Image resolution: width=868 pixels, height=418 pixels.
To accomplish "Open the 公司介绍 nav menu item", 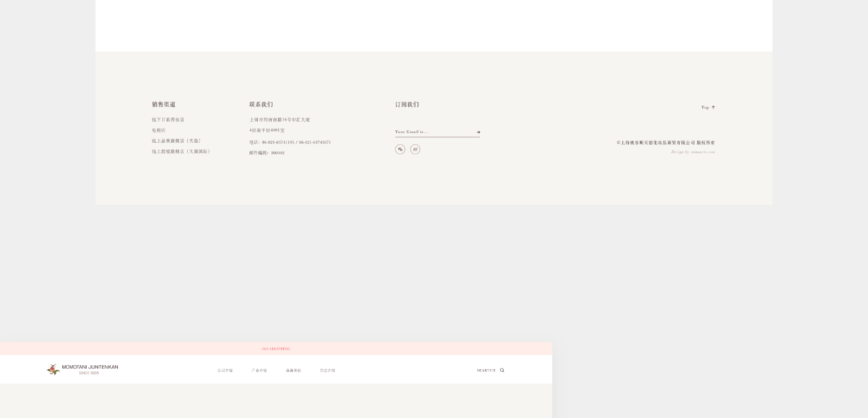I will click(225, 370).
